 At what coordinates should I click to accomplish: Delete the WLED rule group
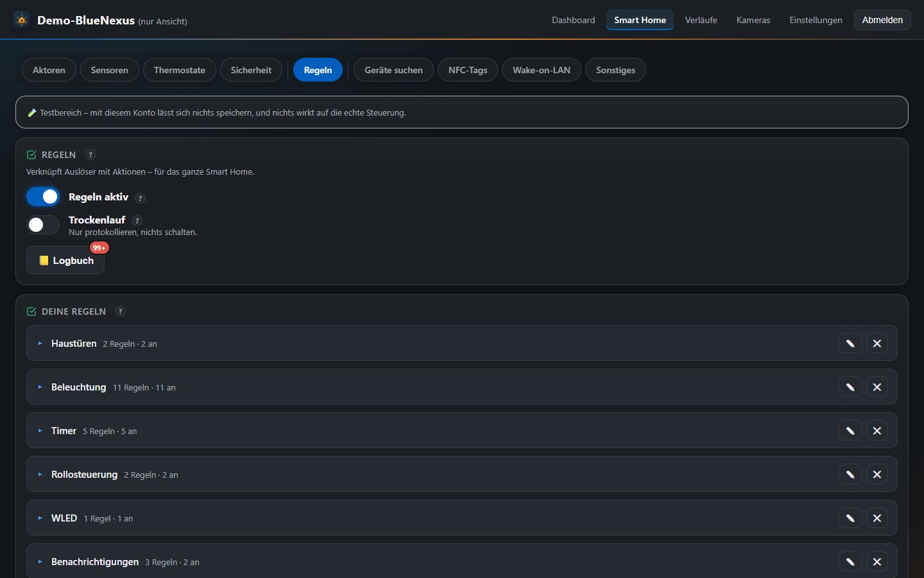coord(877,518)
